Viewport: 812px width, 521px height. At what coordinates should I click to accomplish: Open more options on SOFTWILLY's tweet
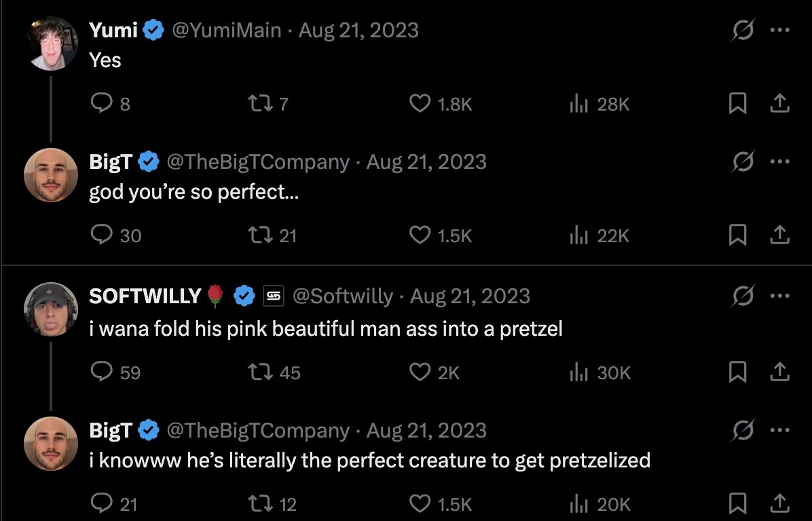pos(779,296)
